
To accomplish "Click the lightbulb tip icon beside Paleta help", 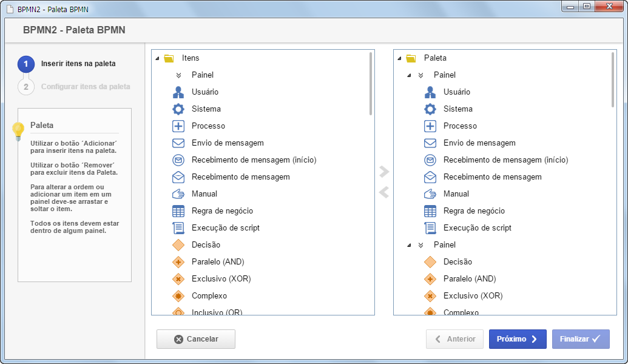I will pos(18,132).
